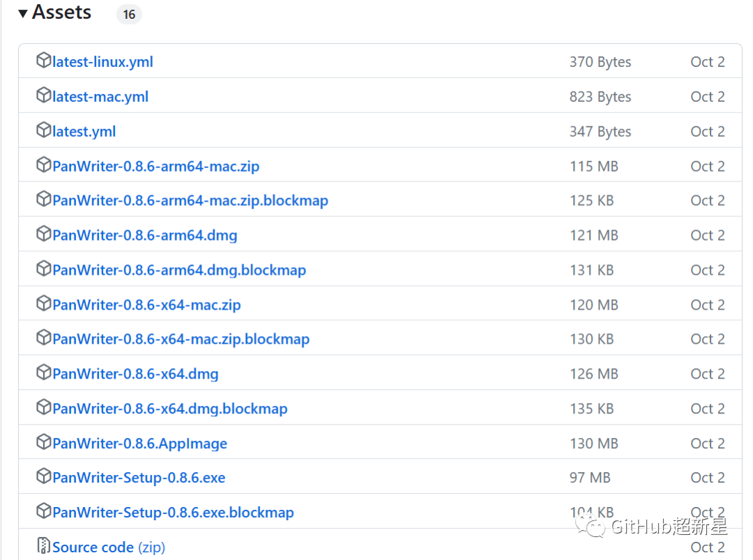
Task: Click package icon of PanWriter-0.8.6-x64.dmg.blockmap
Action: tap(44, 407)
